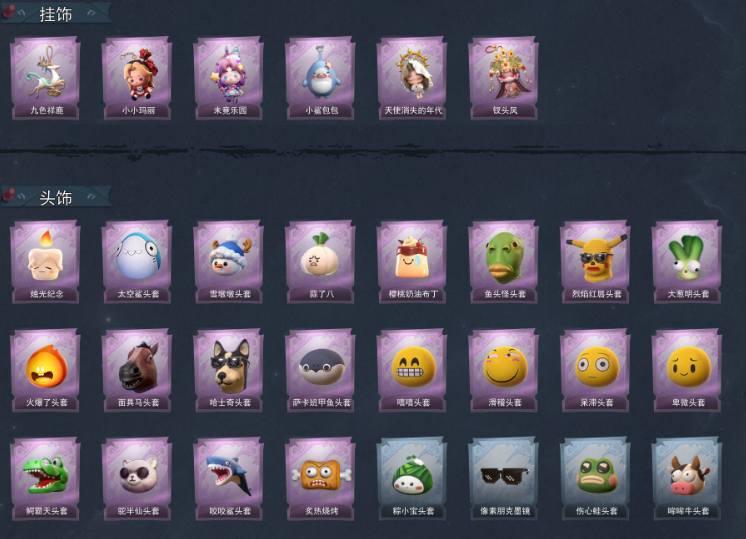Select the green crocodile headgear
The image size is (746, 539).
46,479
